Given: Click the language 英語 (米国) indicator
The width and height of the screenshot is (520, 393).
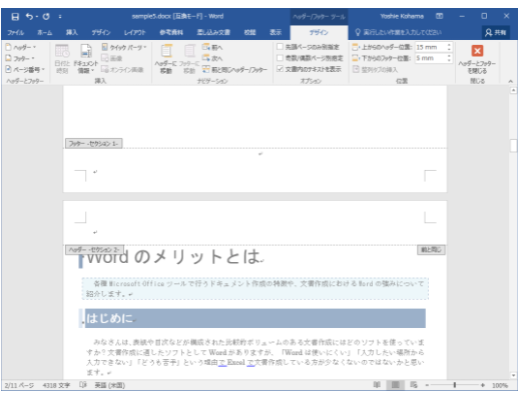Looking at the screenshot, I should tap(110, 385).
